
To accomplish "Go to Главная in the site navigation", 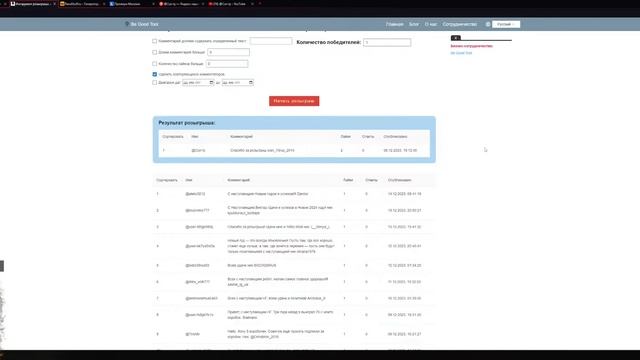I will tap(394, 24).
